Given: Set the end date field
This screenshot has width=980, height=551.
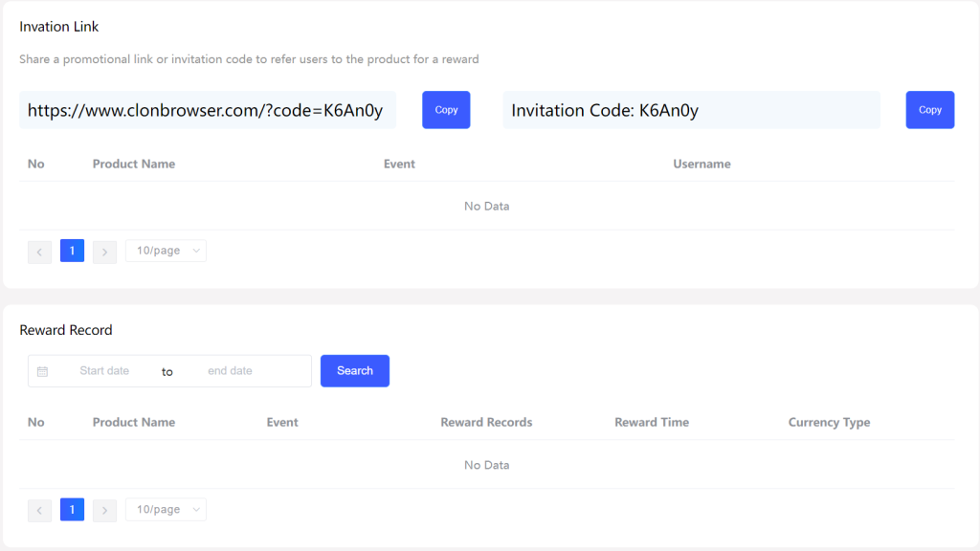Looking at the screenshot, I should tap(230, 371).
